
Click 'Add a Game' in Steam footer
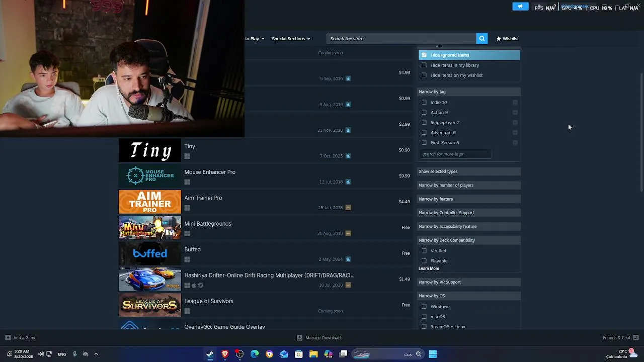pos(21,338)
